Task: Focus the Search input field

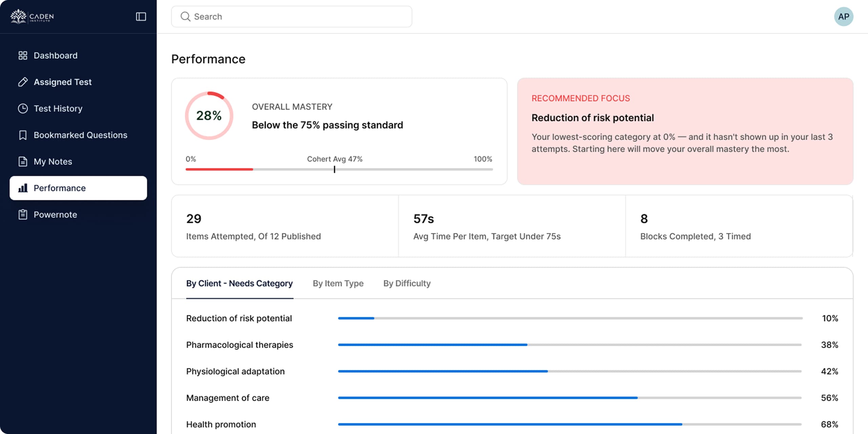Action: 292,17
